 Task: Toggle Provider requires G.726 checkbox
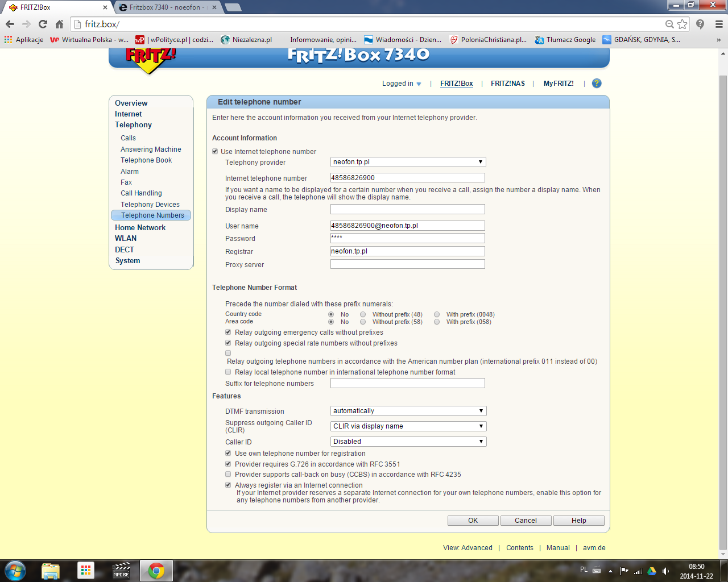228,464
